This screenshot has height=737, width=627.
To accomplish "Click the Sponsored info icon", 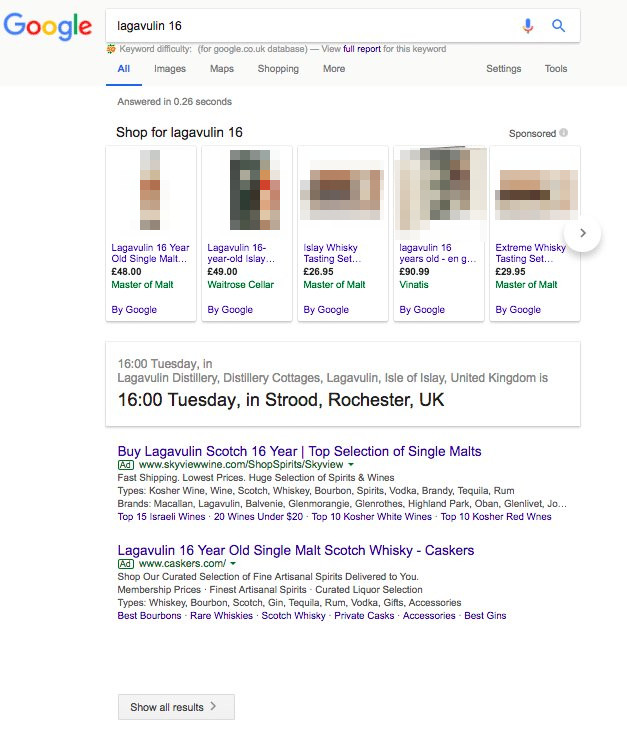I will coord(564,133).
